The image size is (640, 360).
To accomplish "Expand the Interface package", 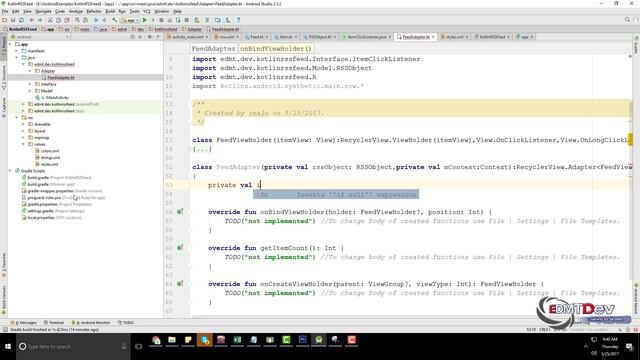I will [30, 84].
